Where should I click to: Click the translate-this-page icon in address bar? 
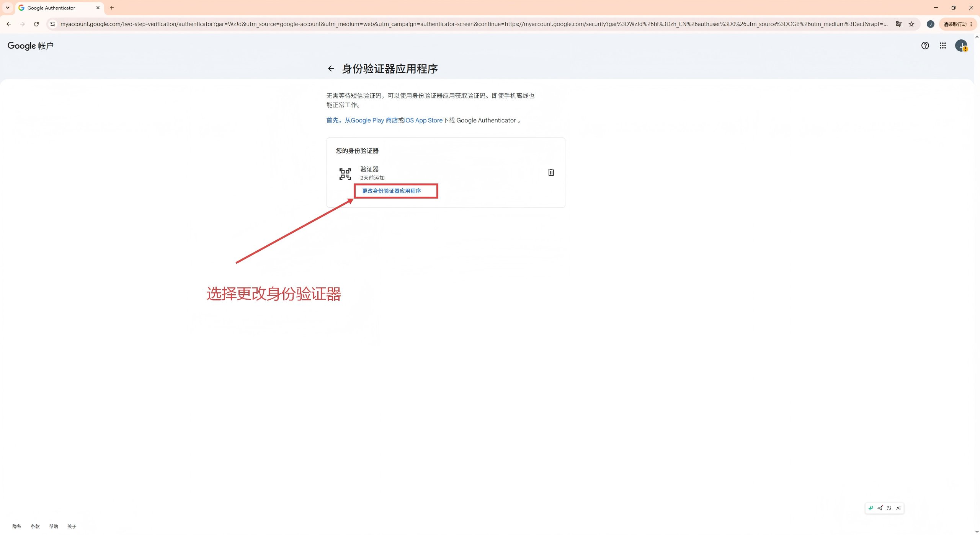click(899, 24)
